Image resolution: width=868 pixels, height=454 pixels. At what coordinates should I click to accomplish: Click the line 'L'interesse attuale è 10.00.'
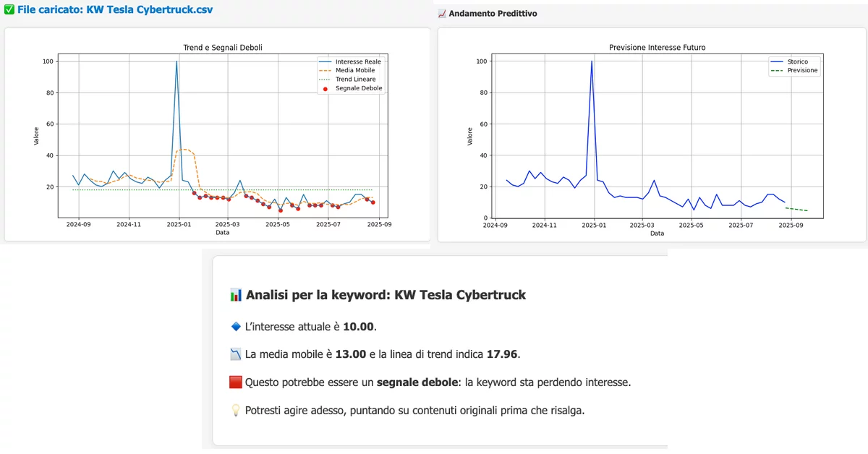(x=311, y=327)
